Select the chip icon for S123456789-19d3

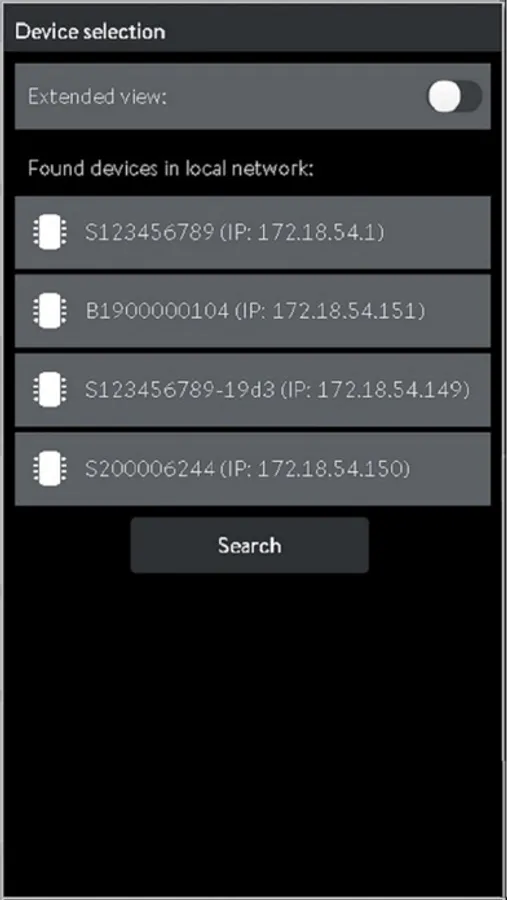49,390
